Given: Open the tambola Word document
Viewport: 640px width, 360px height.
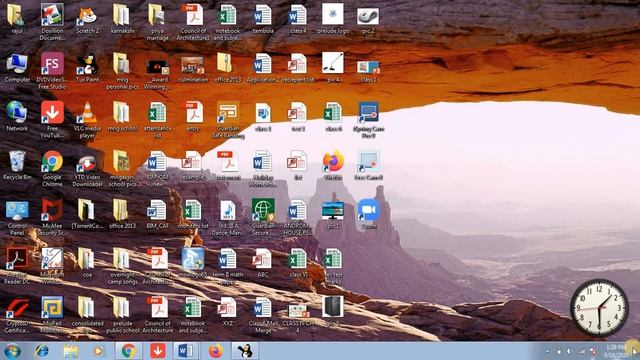Looking at the screenshot, I should coord(263,20).
